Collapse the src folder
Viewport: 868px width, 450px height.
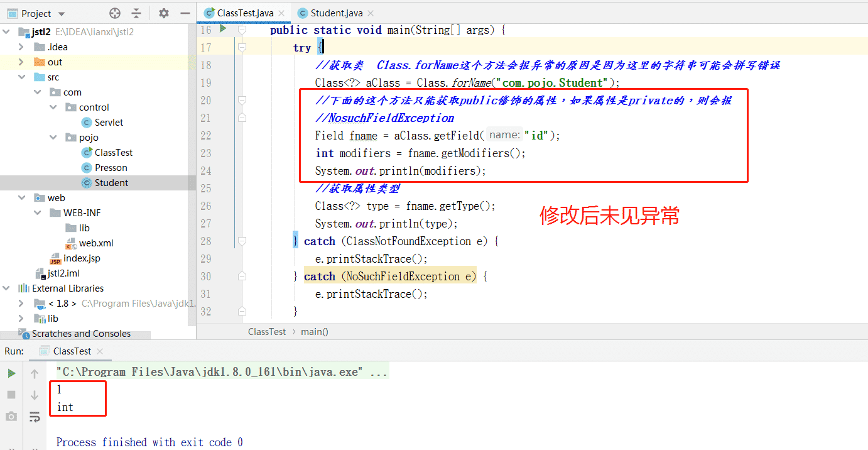click(x=21, y=77)
